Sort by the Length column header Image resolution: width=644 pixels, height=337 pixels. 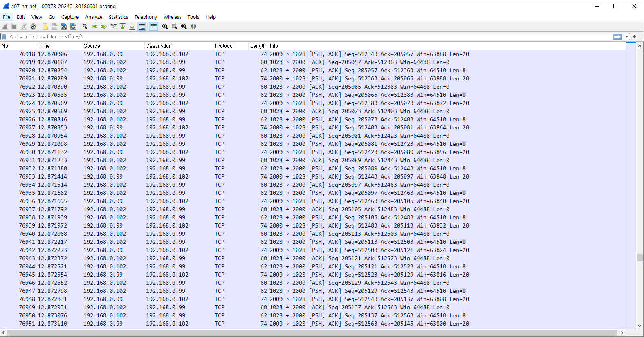pos(258,46)
